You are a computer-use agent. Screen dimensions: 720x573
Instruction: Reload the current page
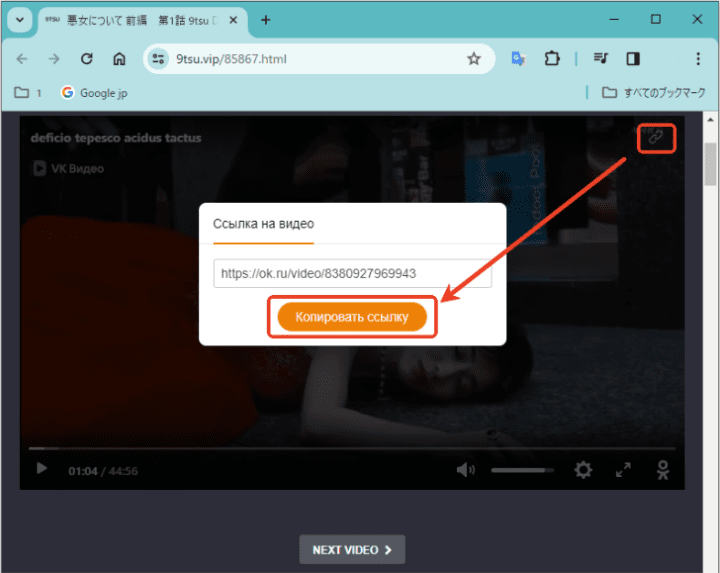[87, 59]
